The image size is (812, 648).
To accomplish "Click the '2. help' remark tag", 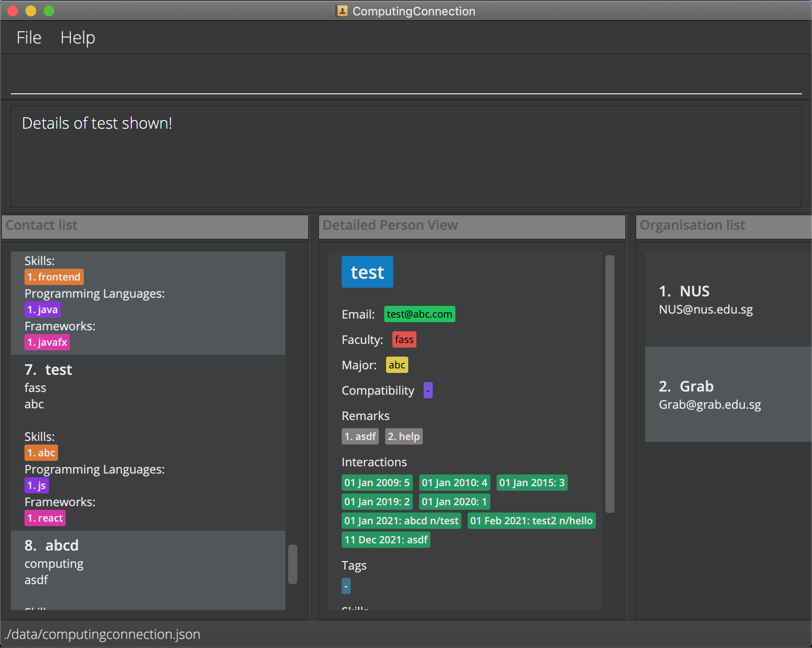I will [x=404, y=436].
